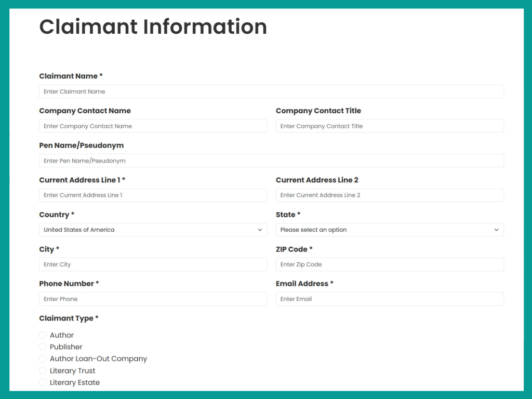Screen dimensions: 532x399
Task: Click the City input field
Action: click(x=153, y=264)
